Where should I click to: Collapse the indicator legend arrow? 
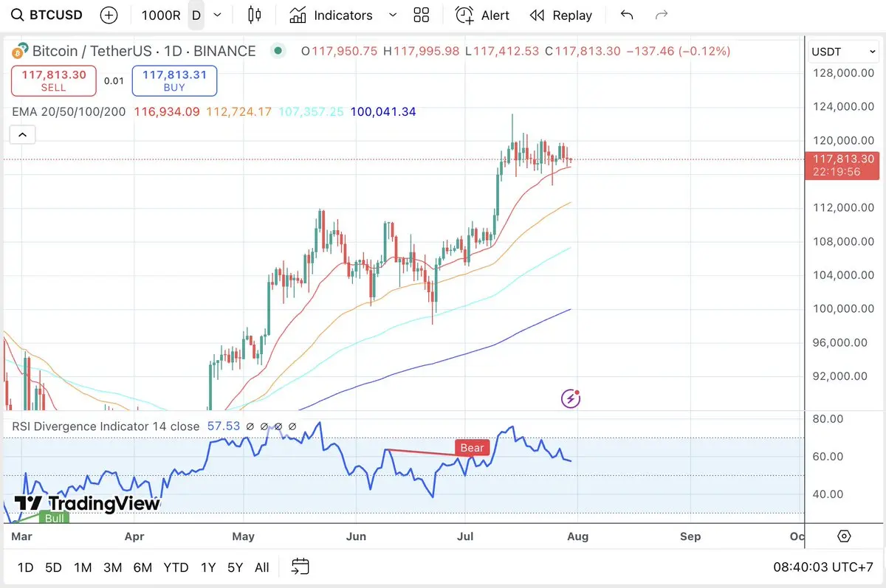22,134
